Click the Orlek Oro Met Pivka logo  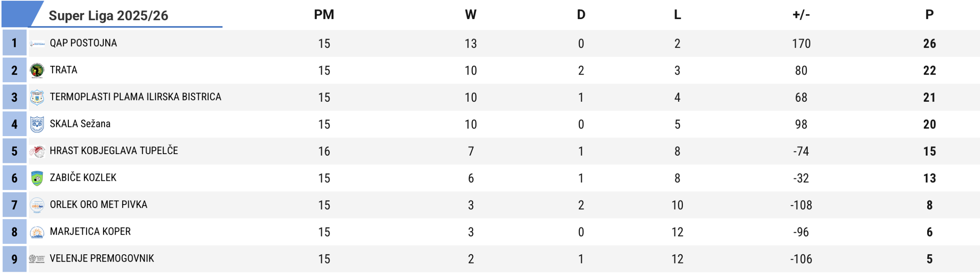(37, 205)
